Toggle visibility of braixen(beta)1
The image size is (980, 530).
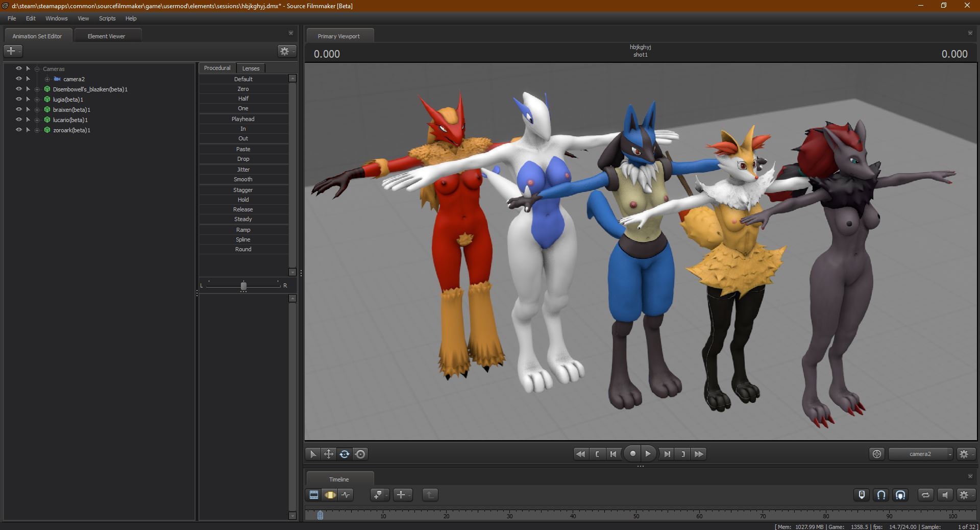[x=18, y=109]
